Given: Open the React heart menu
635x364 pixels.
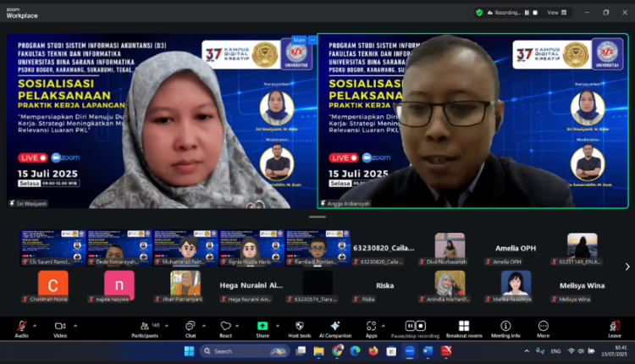Looking at the screenshot, I should (225, 328).
